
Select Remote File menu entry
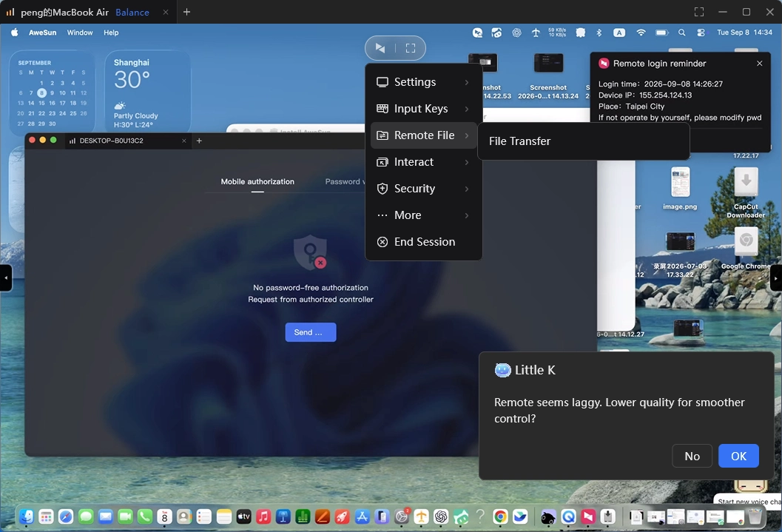(x=423, y=135)
